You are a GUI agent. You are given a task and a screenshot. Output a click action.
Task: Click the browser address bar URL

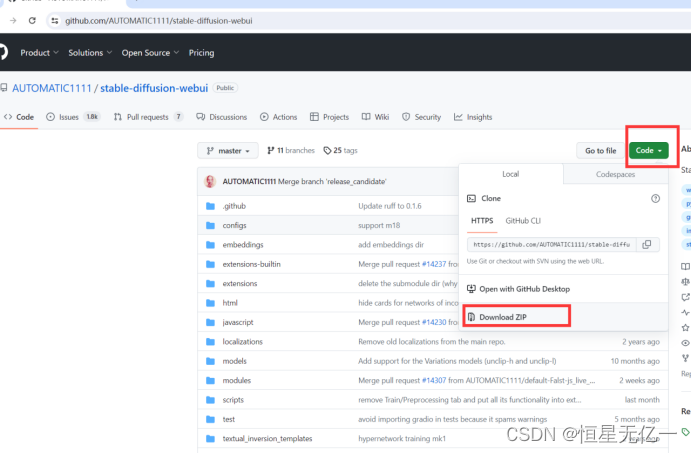coord(159,21)
